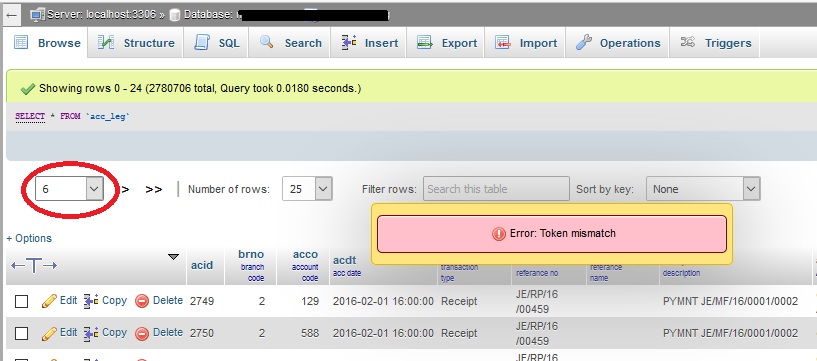Open the Triggers tab

pyautogui.click(x=715, y=43)
